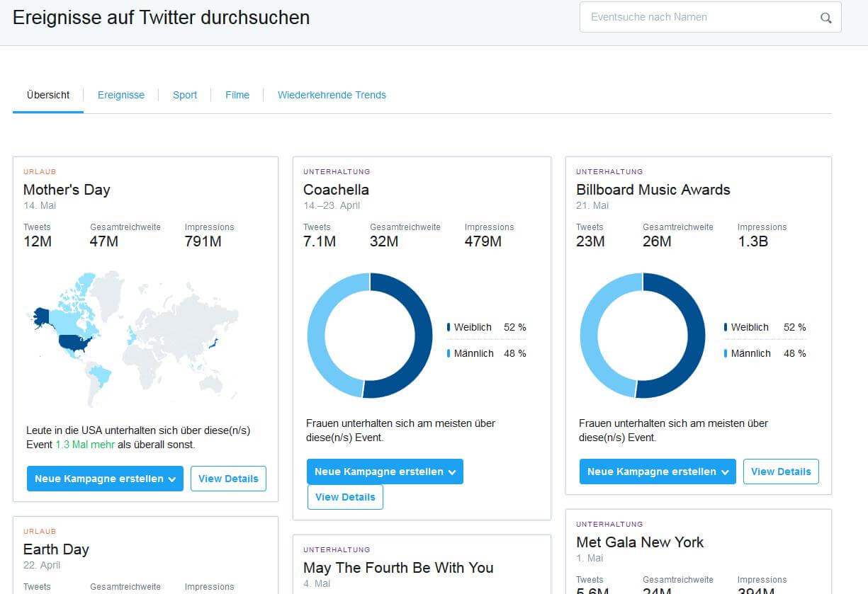Click the UNTERHALTUNG label above Coachella
The width and height of the screenshot is (868, 594).
tap(337, 171)
